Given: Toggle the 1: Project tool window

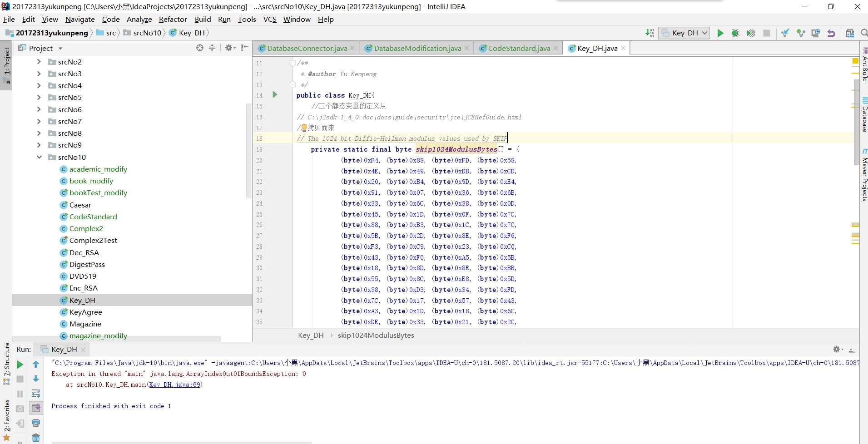Looking at the screenshot, I should click(6, 66).
